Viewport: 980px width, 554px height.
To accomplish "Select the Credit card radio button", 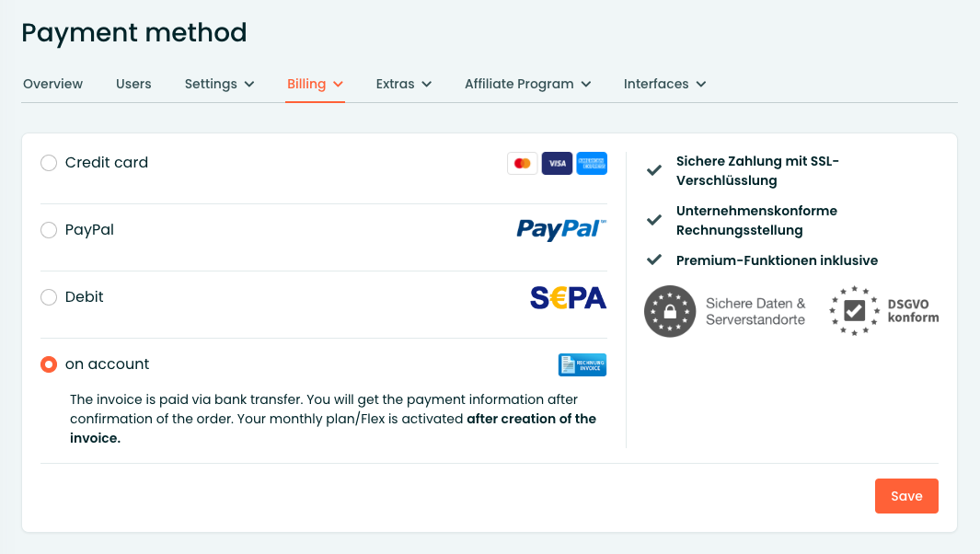I will tap(49, 163).
